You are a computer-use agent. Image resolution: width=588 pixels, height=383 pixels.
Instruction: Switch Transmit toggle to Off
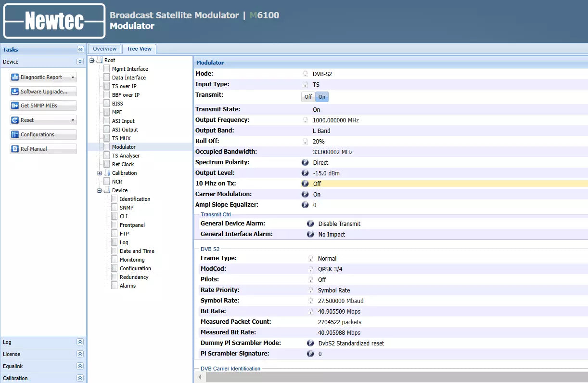click(308, 97)
